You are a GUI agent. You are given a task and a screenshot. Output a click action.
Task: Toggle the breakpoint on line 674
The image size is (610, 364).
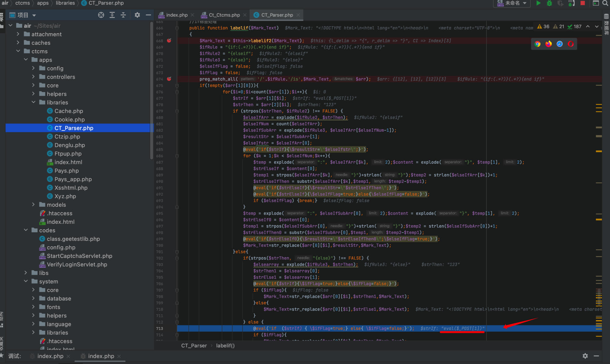(169, 79)
